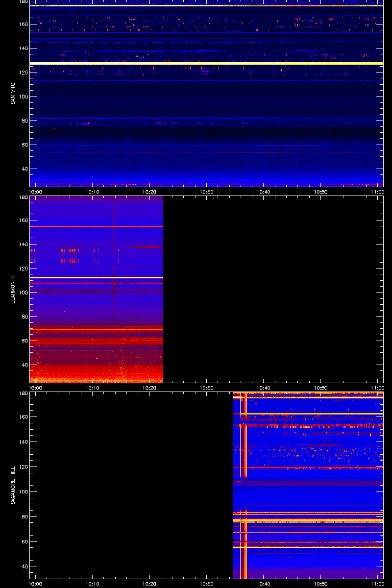392x588 pixels.
Task: Click the San Vito spectrogram plot
Action: [206, 93]
